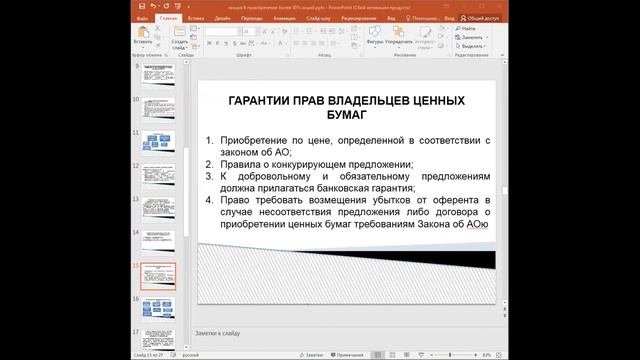The height and width of the screenshot is (360, 640).
Task: Check spelling via status bar icon
Action: pos(173,355)
